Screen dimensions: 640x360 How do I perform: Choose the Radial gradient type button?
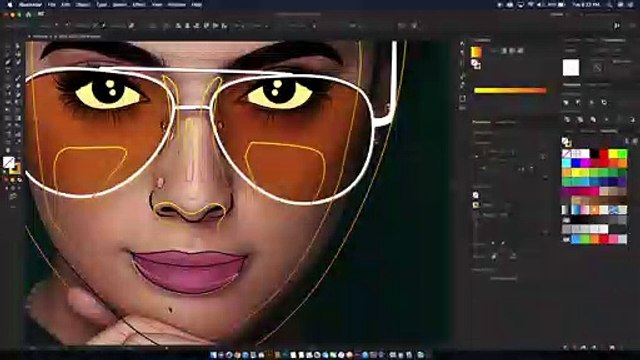(513, 51)
